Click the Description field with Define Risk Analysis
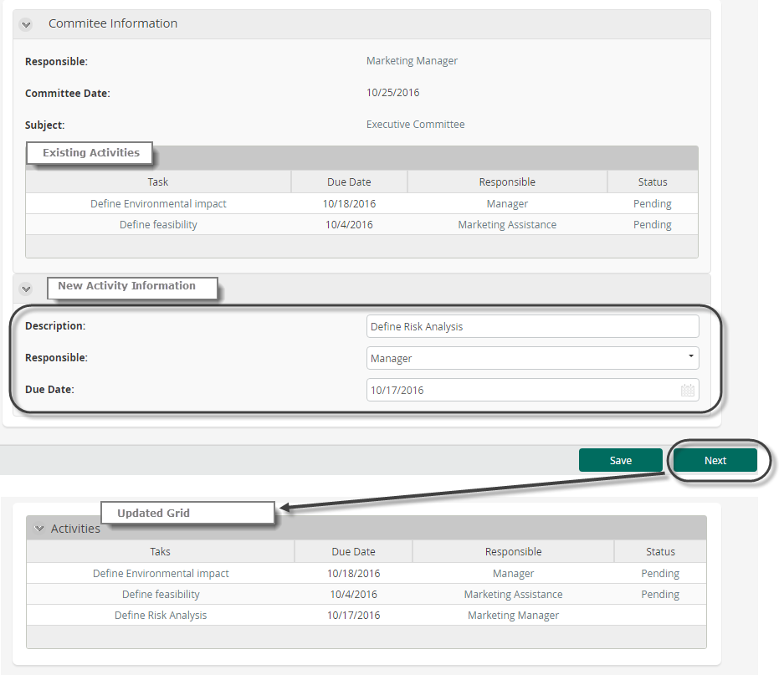Viewport: 784px width, 675px height. pyautogui.click(x=532, y=326)
